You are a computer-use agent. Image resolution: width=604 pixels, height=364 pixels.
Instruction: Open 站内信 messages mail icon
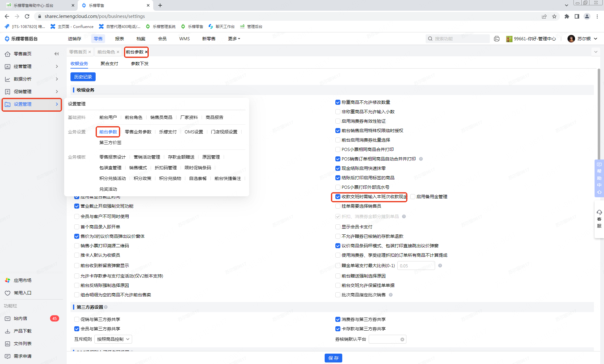8,318
